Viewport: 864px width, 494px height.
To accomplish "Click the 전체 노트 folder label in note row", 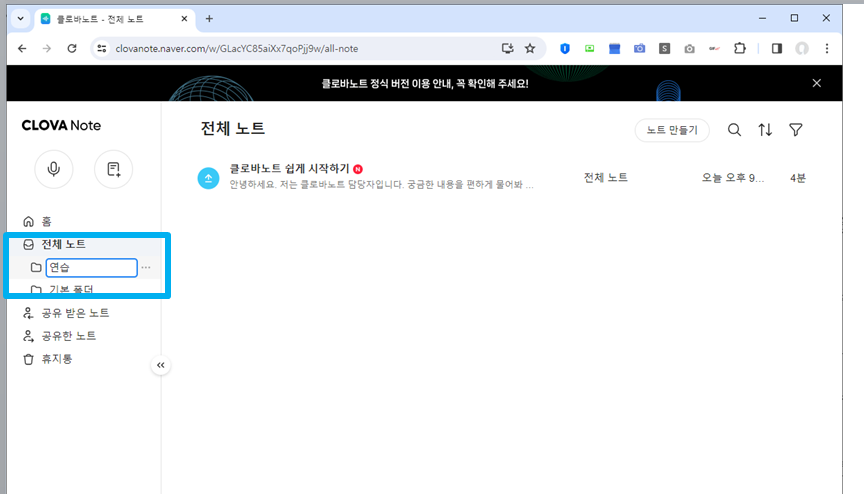I will click(606, 177).
